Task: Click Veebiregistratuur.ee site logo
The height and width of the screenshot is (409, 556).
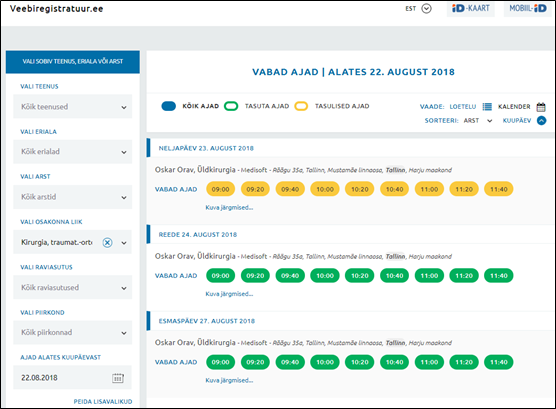Action: (57, 9)
